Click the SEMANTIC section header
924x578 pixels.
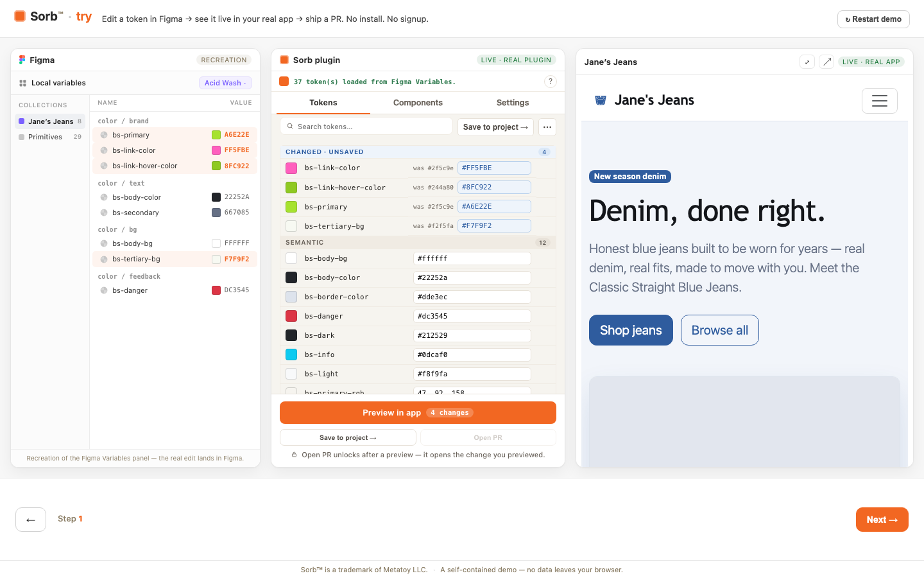pyautogui.click(x=418, y=243)
